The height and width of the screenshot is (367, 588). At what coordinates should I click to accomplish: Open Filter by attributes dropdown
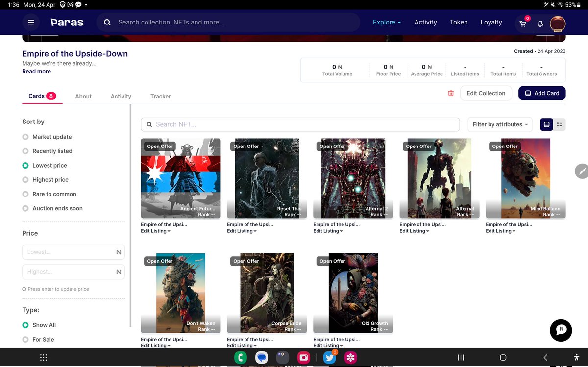pos(500,124)
